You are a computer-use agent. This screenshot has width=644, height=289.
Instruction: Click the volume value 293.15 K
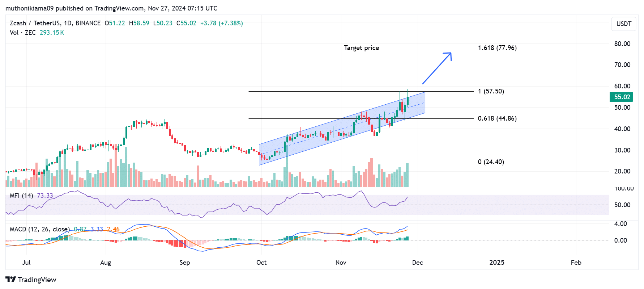click(52, 33)
